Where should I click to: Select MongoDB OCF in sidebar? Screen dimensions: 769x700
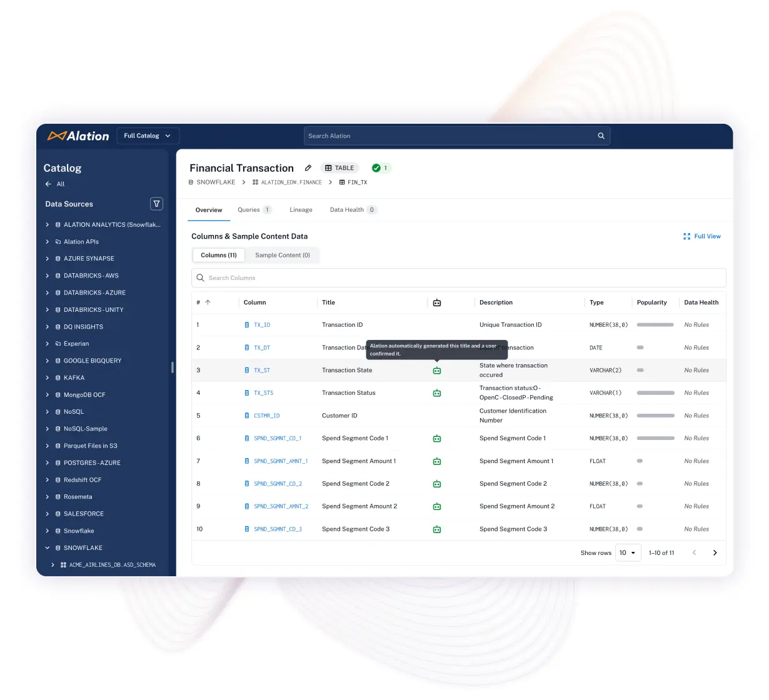[x=84, y=395]
